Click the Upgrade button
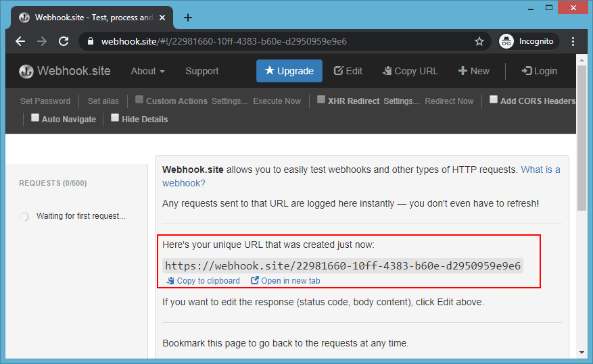Screen dimensions: 593x364 click(x=289, y=71)
